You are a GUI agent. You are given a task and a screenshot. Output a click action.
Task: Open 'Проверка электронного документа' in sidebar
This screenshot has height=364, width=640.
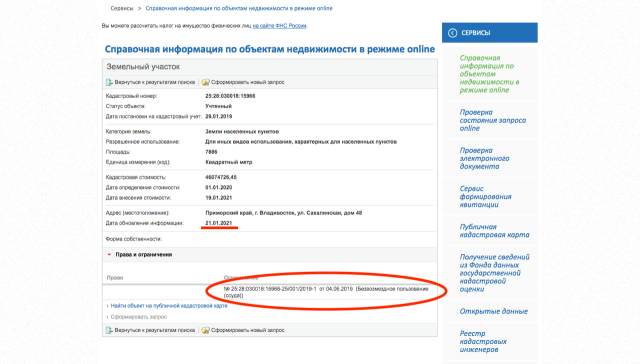tap(484, 158)
